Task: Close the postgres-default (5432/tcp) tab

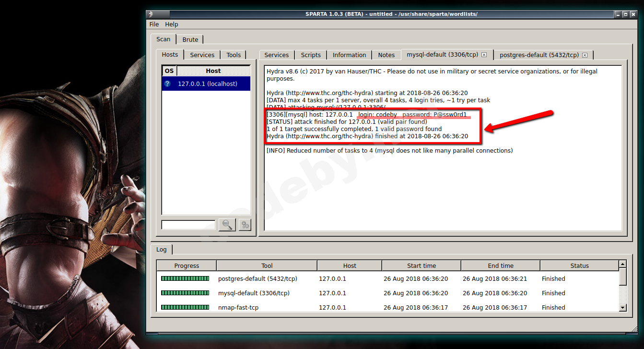Action: [x=585, y=55]
